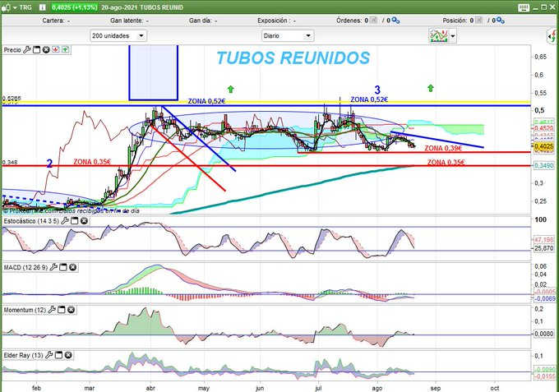The height and width of the screenshot is (392, 559).
Task: Close the Elder Ray indicator panel
Action: [x=68, y=355]
